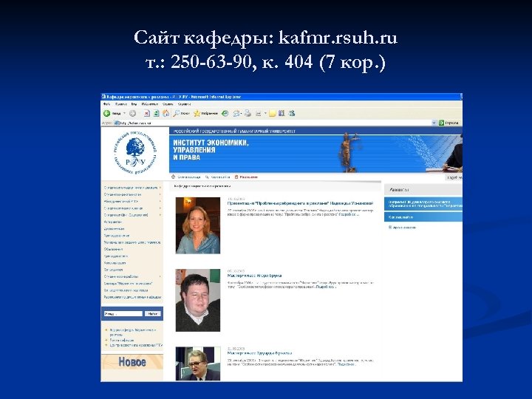Click the photo of the man wearing glasses
The height and width of the screenshot is (399, 532).
click(198, 364)
